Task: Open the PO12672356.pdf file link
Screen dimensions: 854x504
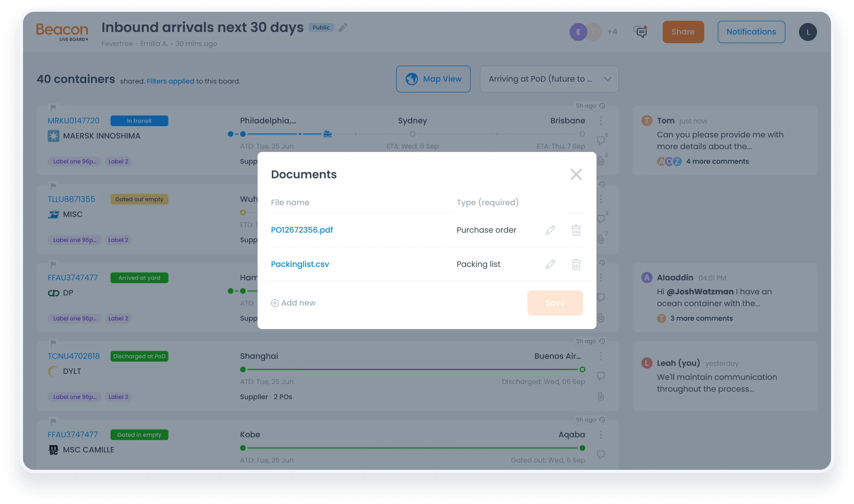Action: (302, 230)
